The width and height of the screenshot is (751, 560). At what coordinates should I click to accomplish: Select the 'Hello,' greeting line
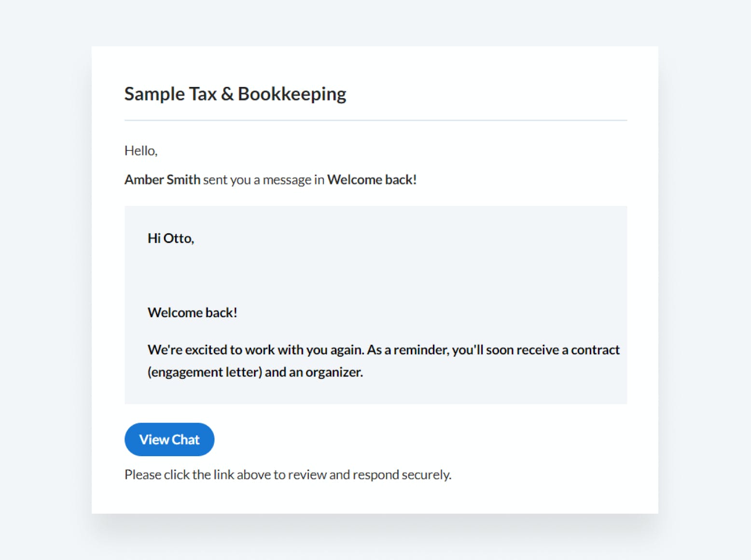(x=141, y=151)
